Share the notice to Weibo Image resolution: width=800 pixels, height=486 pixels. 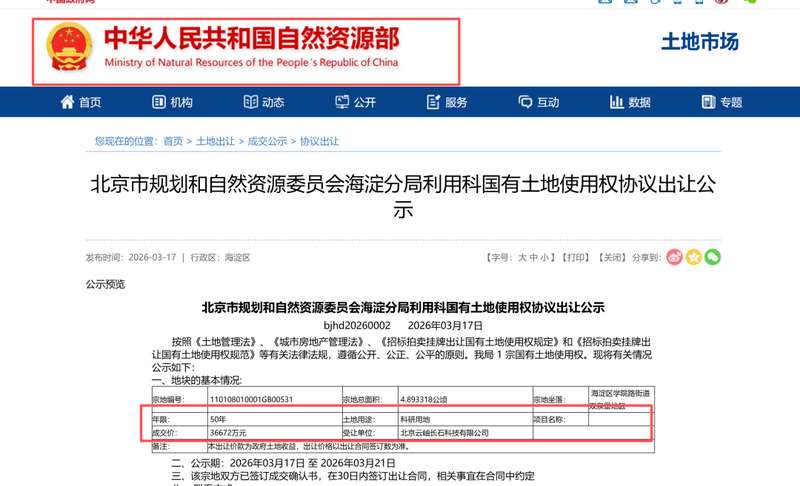point(674,257)
